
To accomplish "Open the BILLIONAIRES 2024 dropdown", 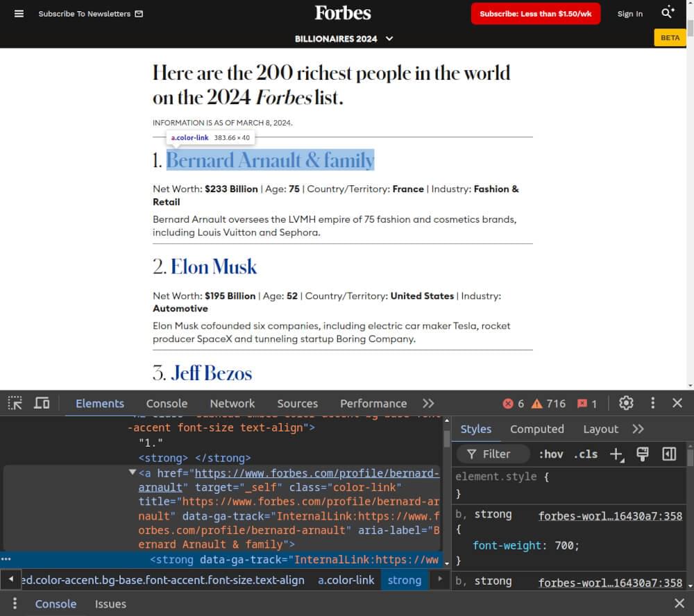I will [344, 39].
